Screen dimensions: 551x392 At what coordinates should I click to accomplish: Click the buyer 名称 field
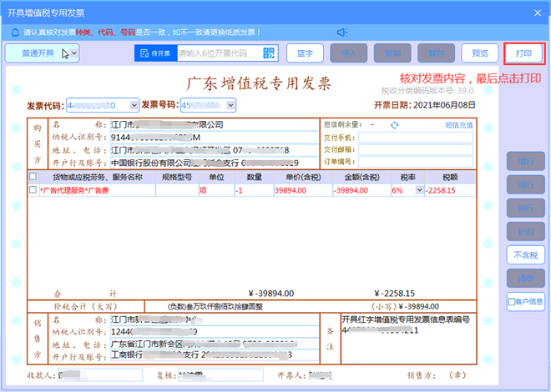(215, 124)
